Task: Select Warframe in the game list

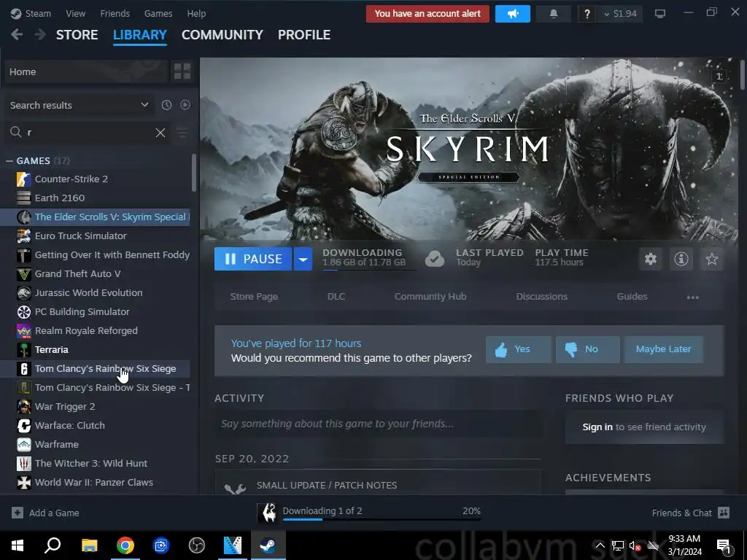Action: click(x=96, y=445)
